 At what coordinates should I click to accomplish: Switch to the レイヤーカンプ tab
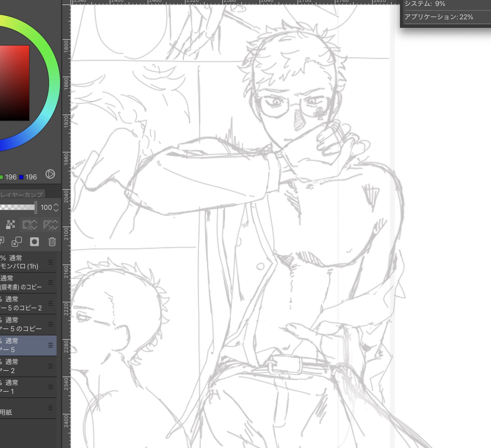(x=21, y=195)
